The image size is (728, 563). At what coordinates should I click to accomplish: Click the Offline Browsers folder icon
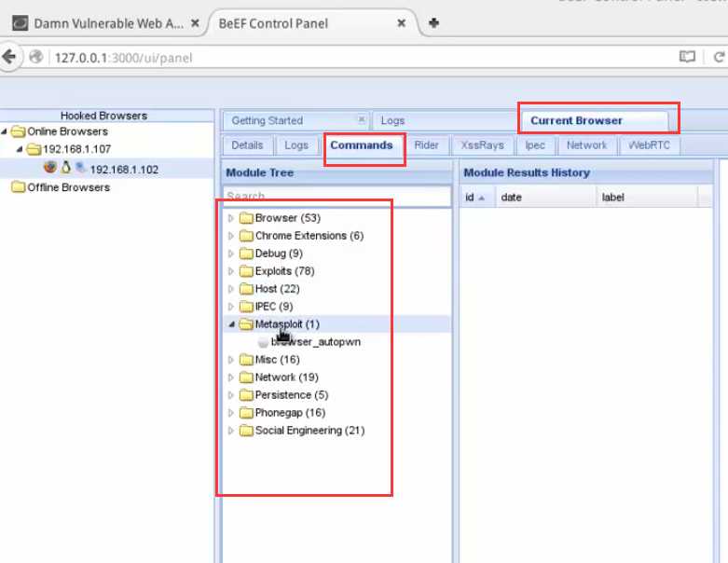(x=18, y=187)
